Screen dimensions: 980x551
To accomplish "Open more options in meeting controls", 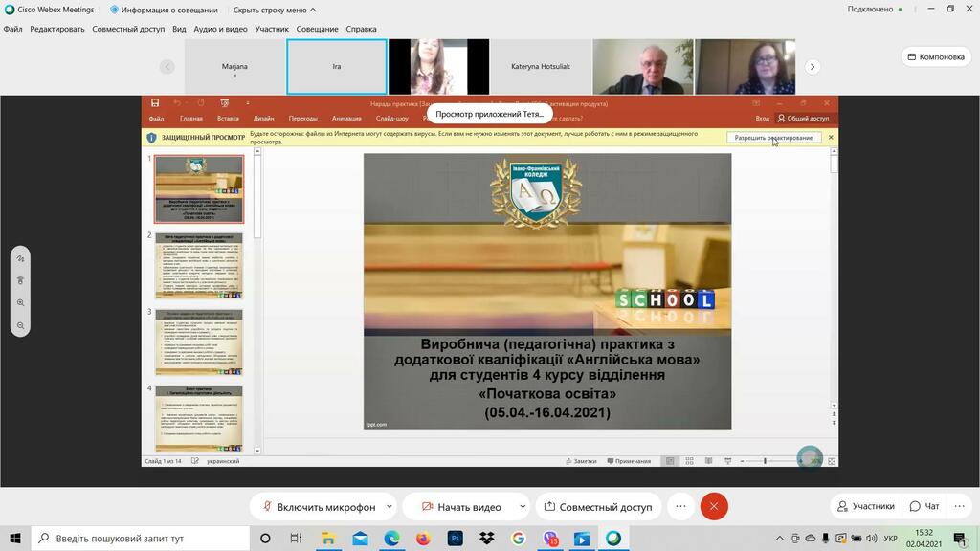I will tap(680, 507).
